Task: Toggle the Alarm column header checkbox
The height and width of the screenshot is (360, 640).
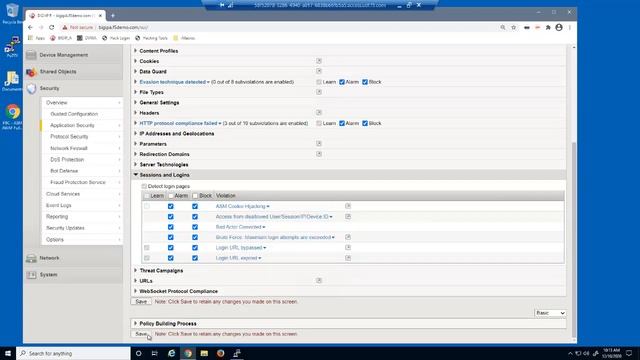Action: pos(171,196)
